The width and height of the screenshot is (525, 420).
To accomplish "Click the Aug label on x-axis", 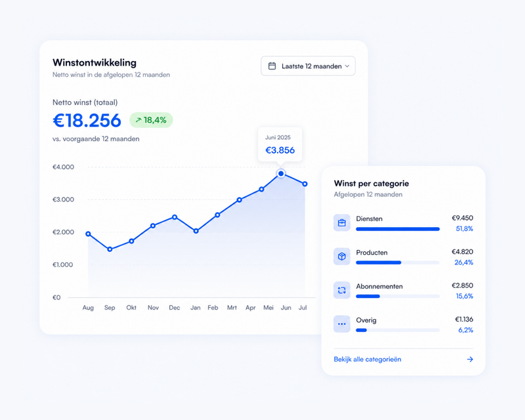I will 88,308.
